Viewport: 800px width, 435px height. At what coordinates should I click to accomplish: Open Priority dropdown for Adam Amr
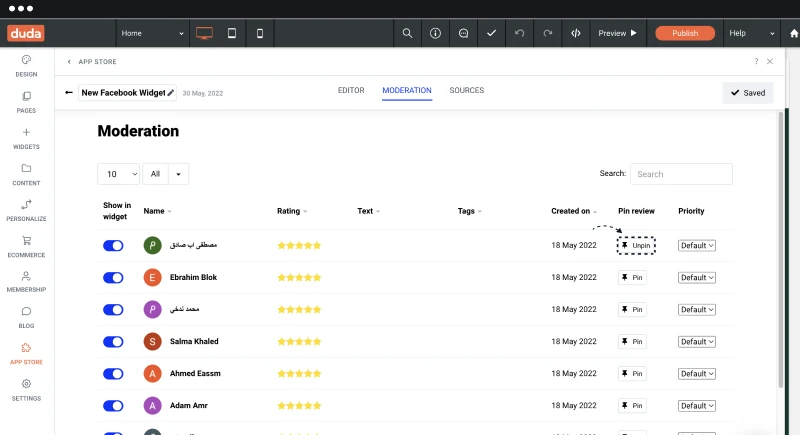tap(696, 406)
